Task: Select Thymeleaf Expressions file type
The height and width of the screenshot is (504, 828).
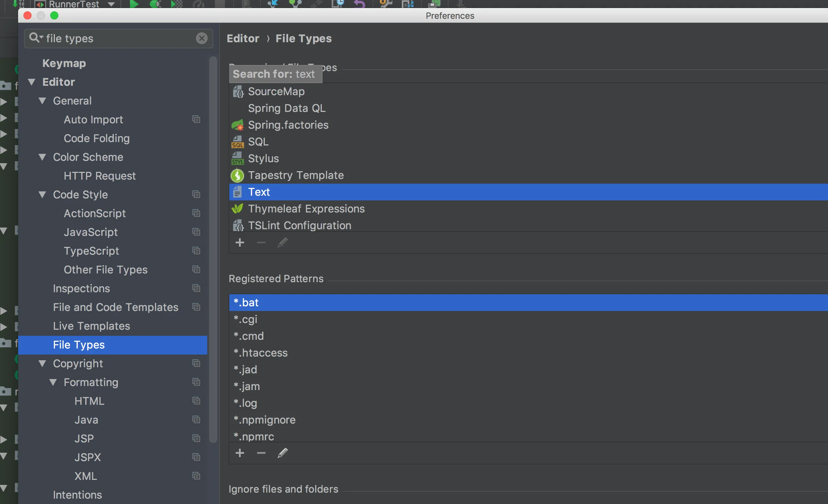Action: (x=306, y=209)
